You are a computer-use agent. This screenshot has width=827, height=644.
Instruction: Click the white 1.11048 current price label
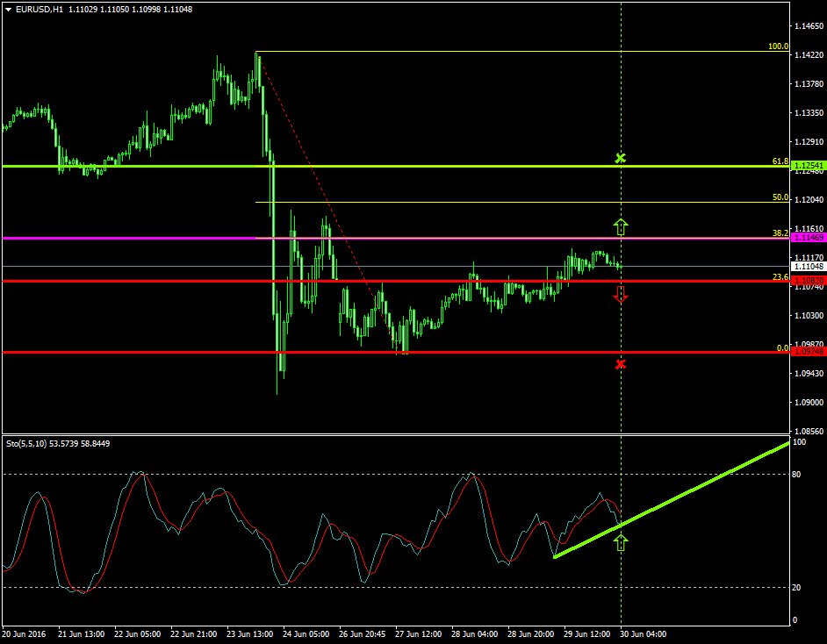[807, 266]
